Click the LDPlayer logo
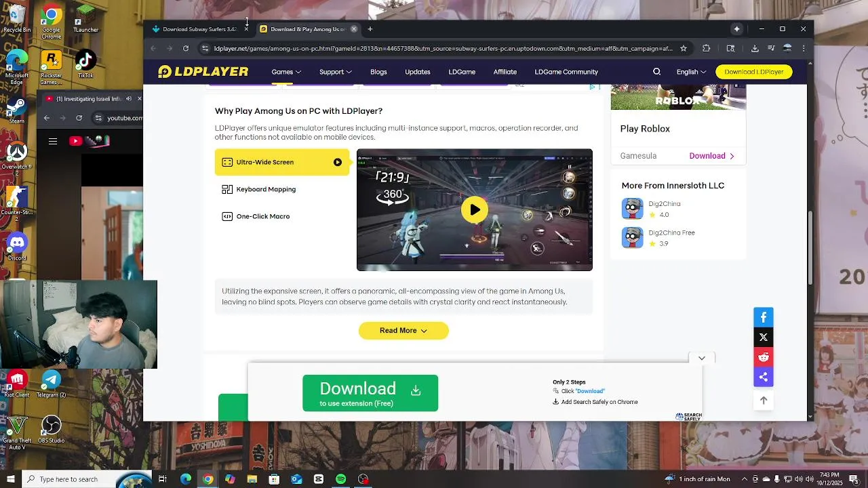868x488 pixels. click(203, 72)
